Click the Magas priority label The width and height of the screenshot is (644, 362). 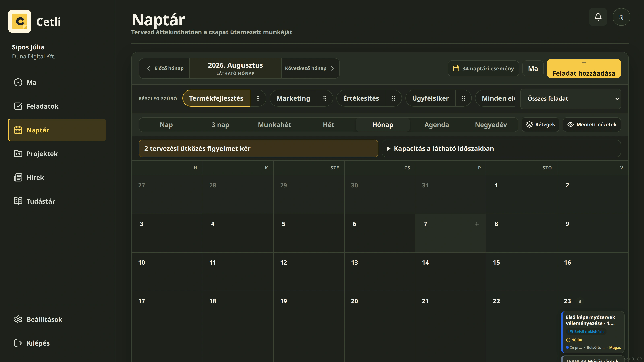coord(615,348)
